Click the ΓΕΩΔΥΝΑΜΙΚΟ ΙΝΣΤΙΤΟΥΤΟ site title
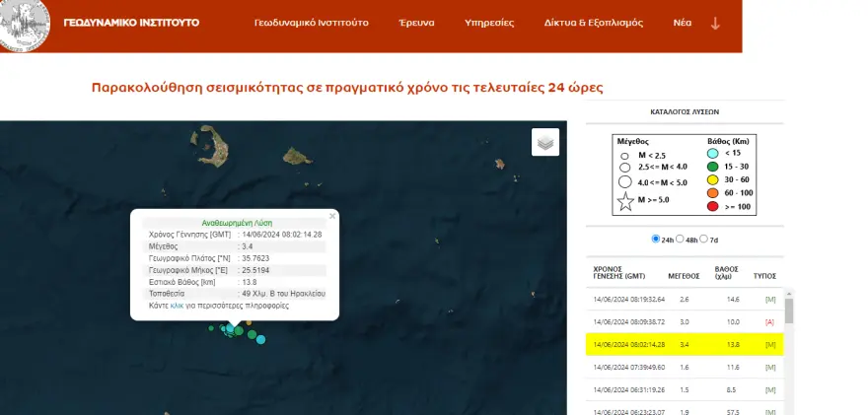868x415 pixels. point(130,22)
